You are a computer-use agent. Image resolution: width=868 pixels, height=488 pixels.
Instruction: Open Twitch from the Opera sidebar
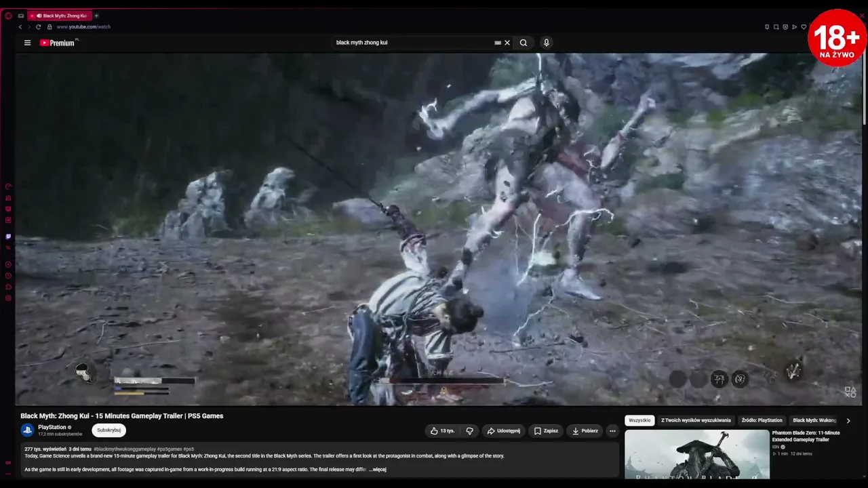click(x=8, y=237)
